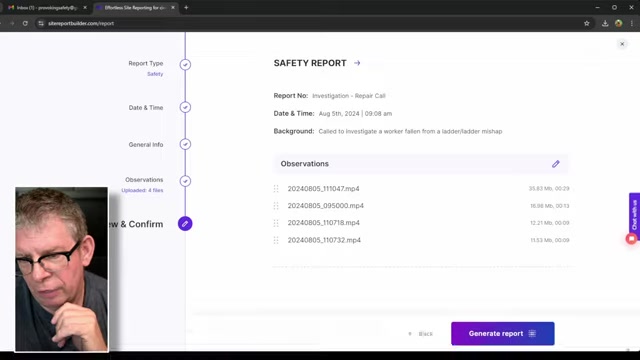Click the Safety link under Report Type

[155, 74]
